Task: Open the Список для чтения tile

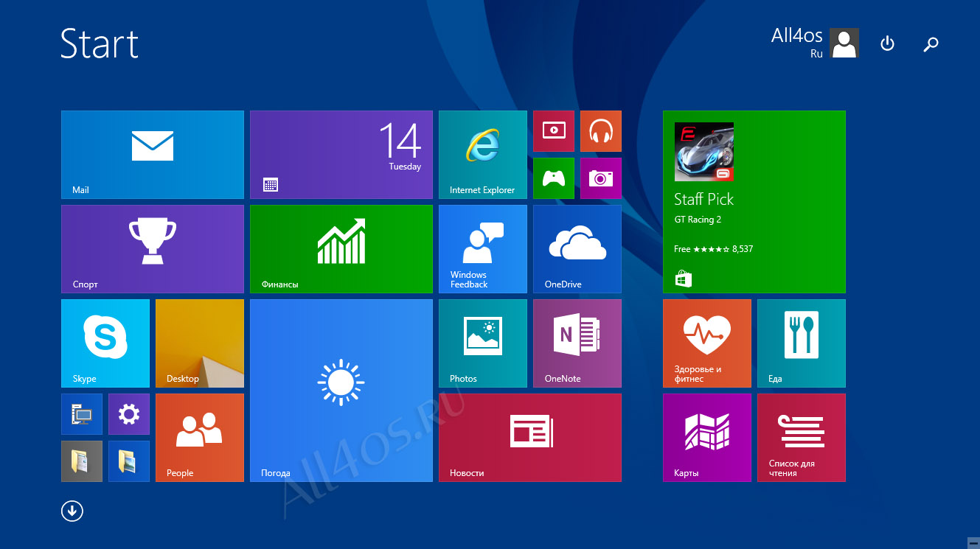Action: click(801, 438)
